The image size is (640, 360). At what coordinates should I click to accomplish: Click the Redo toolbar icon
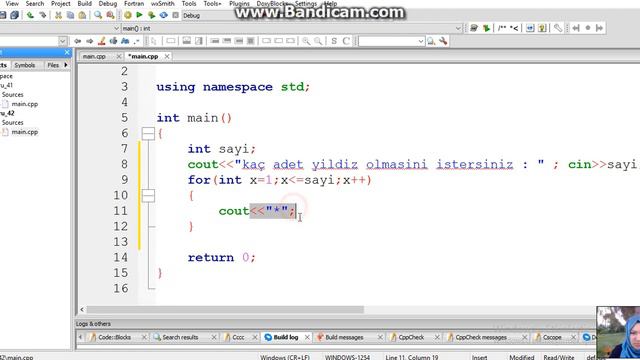42,15
